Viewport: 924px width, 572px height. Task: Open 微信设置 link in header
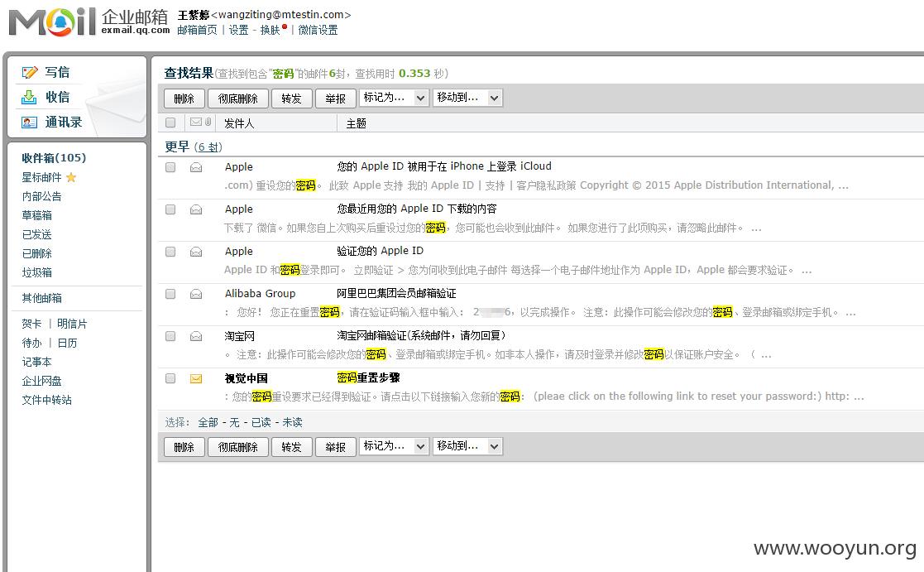(318, 30)
